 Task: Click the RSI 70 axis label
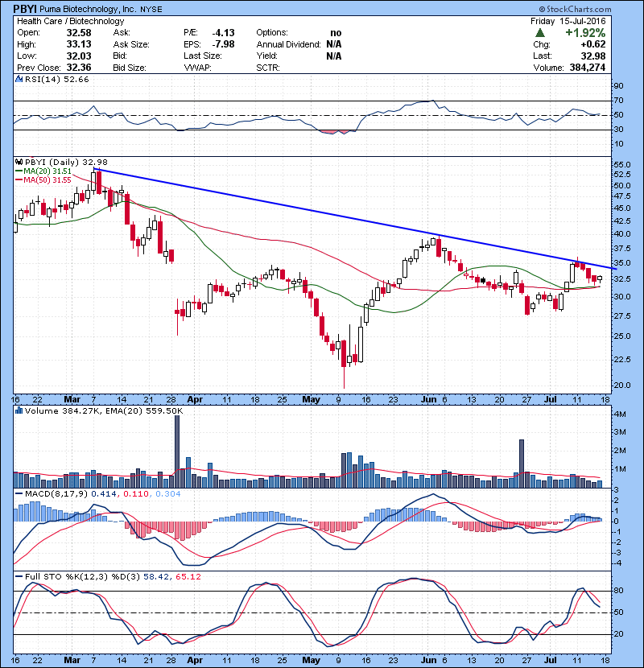618,101
